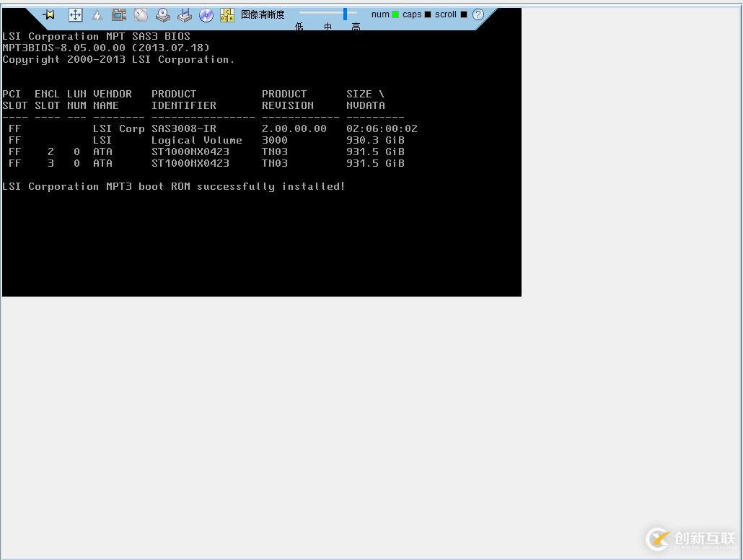Toggle the scroll lock indicator

463,14
